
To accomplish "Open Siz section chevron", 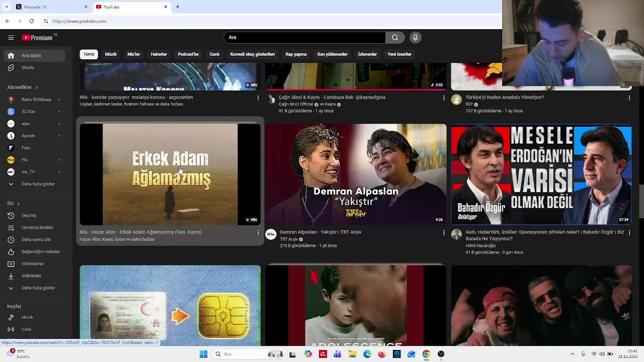I will (19, 204).
